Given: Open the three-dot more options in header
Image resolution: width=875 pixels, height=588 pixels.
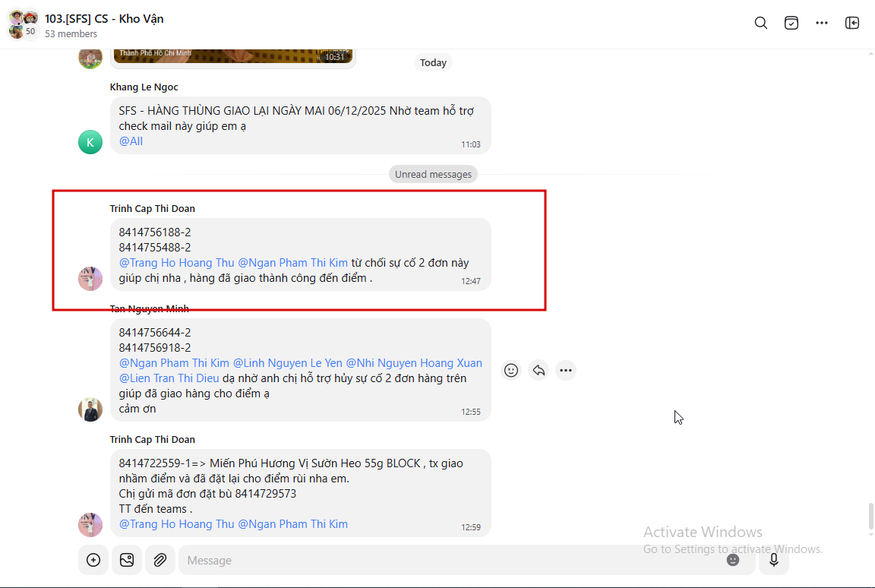Looking at the screenshot, I should click(x=821, y=23).
